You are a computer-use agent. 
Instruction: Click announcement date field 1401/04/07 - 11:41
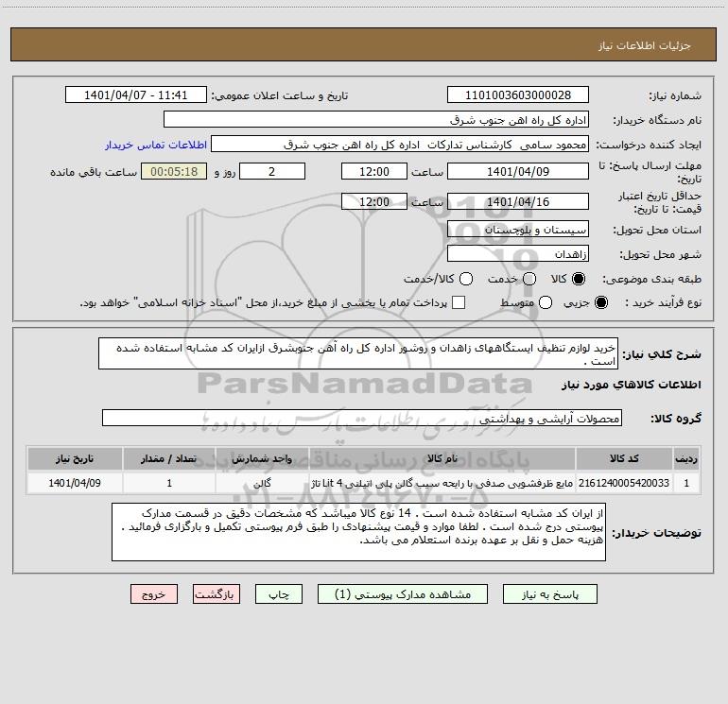(135, 94)
